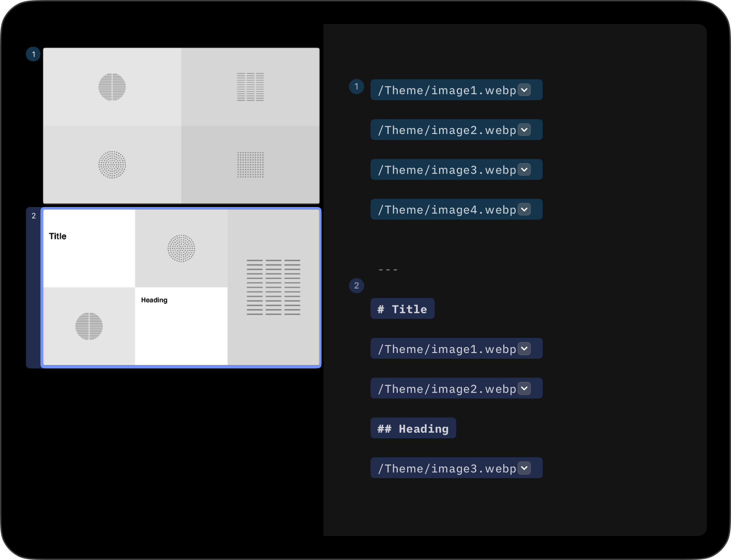Screen dimensions: 731x560
Task: Click the number 1 badge beside first thumbnail
Action: pos(33,54)
